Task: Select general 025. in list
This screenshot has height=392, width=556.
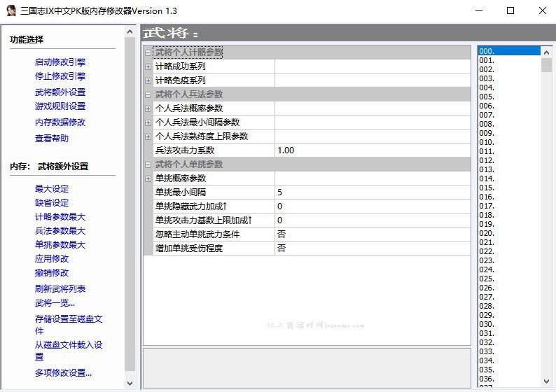Action: [509, 279]
